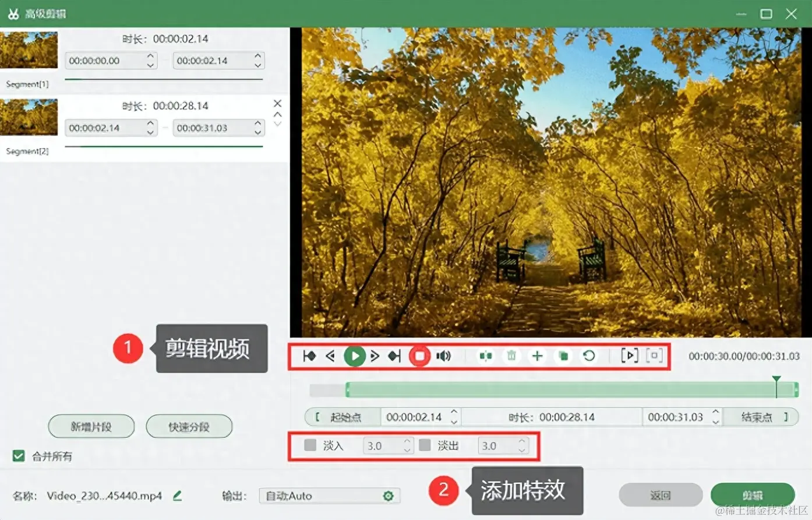Move Segment[2] up with arrow

click(x=277, y=114)
